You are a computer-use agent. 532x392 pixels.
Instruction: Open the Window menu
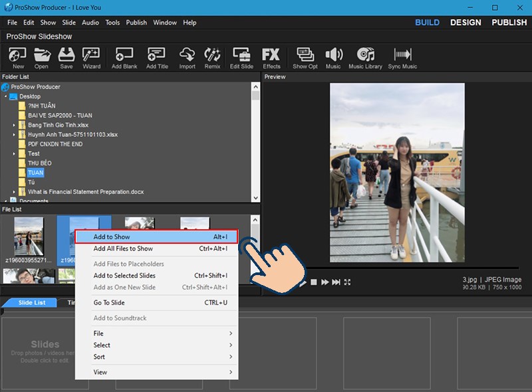pos(165,23)
